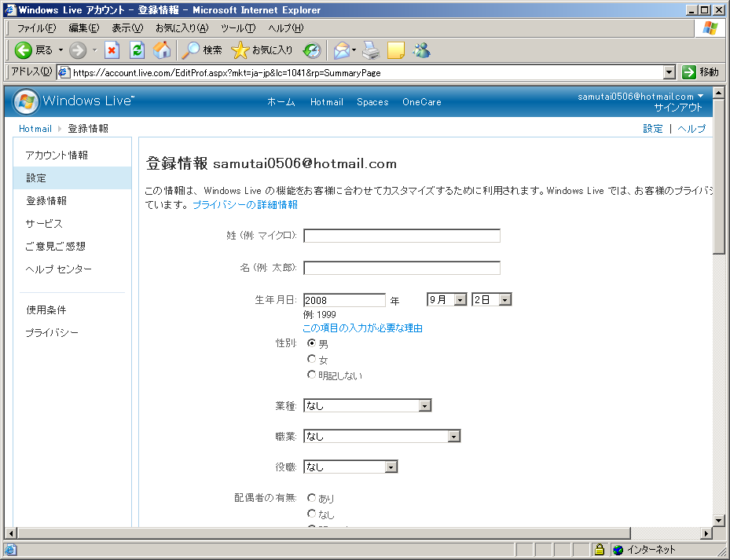Image resolution: width=730 pixels, height=560 pixels.
Task: Click the 名 first name input field
Action: tap(402, 268)
